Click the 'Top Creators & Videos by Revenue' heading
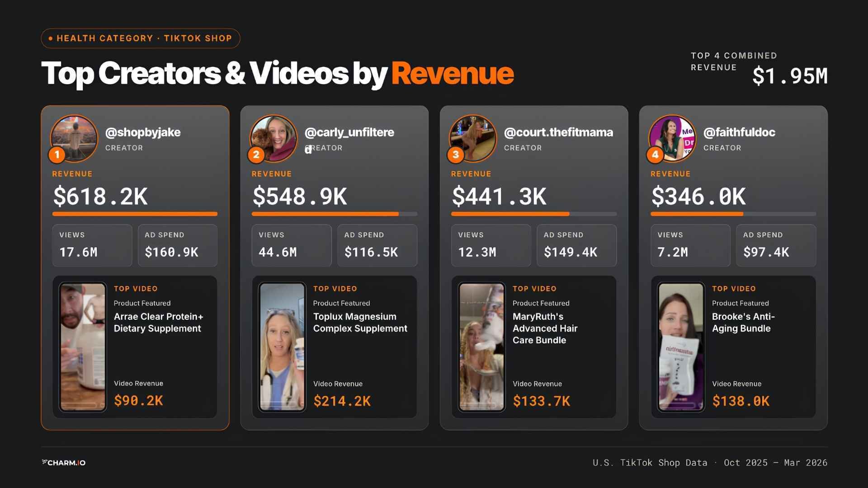This screenshot has height=488, width=868. [x=277, y=74]
